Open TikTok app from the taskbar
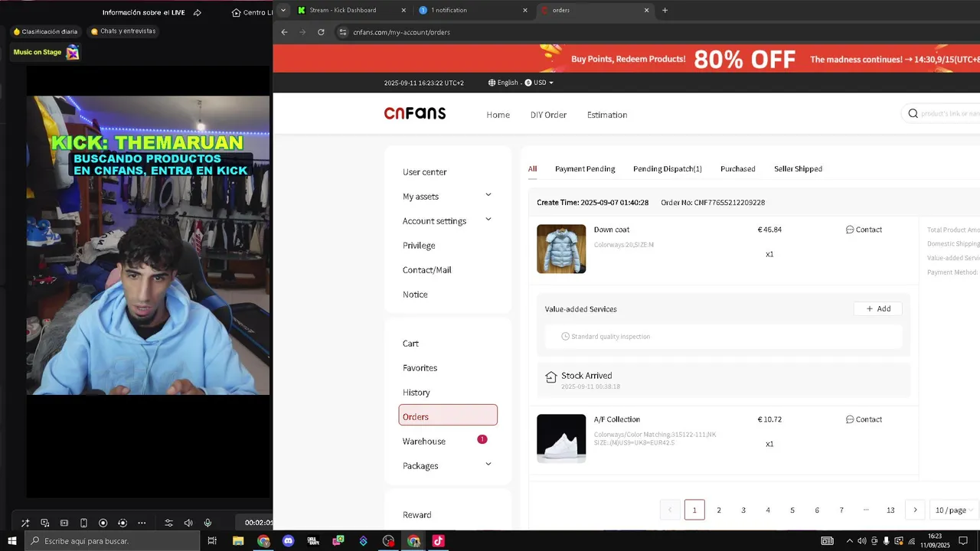The width and height of the screenshot is (980, 551). tap(438, 541)
